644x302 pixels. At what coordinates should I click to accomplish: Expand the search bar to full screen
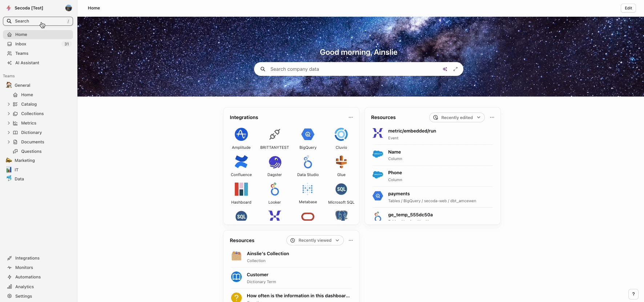[455, 69]
